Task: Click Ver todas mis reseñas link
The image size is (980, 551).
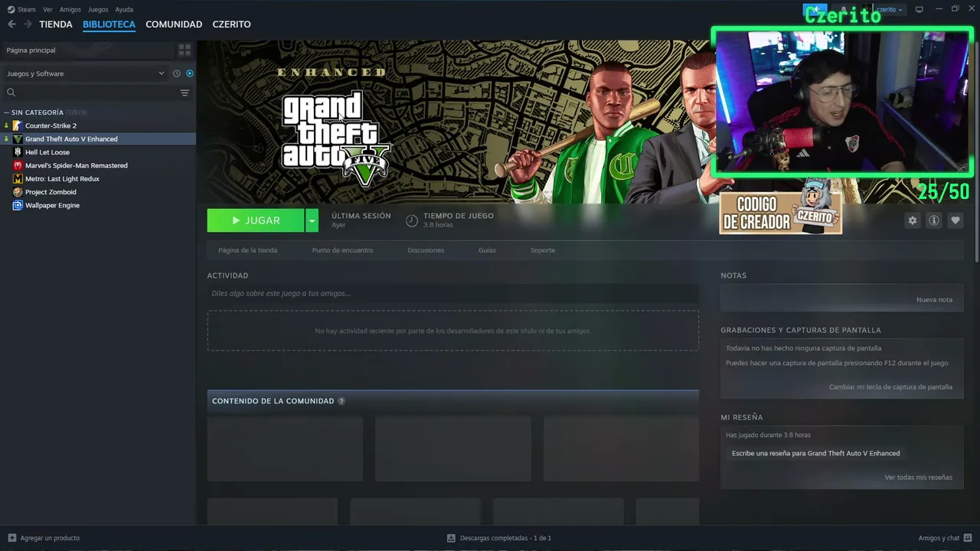Action: click(918, 478)
